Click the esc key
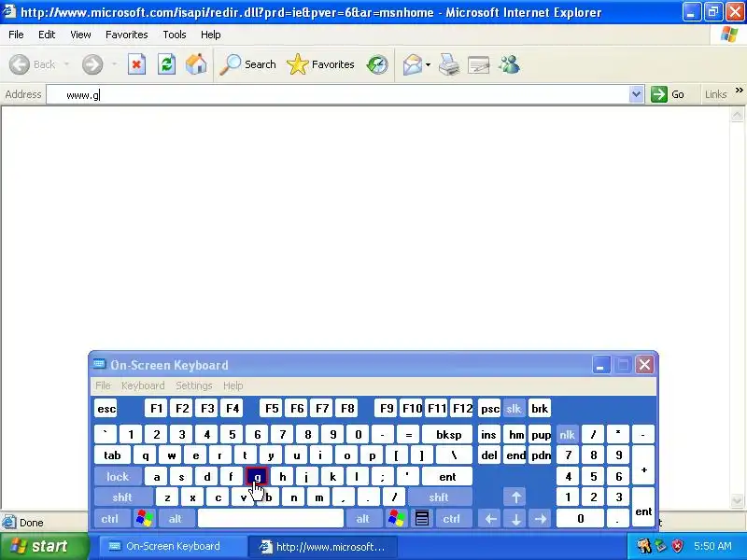This screenshot has width=747, height=560. [x=106, y=409]
